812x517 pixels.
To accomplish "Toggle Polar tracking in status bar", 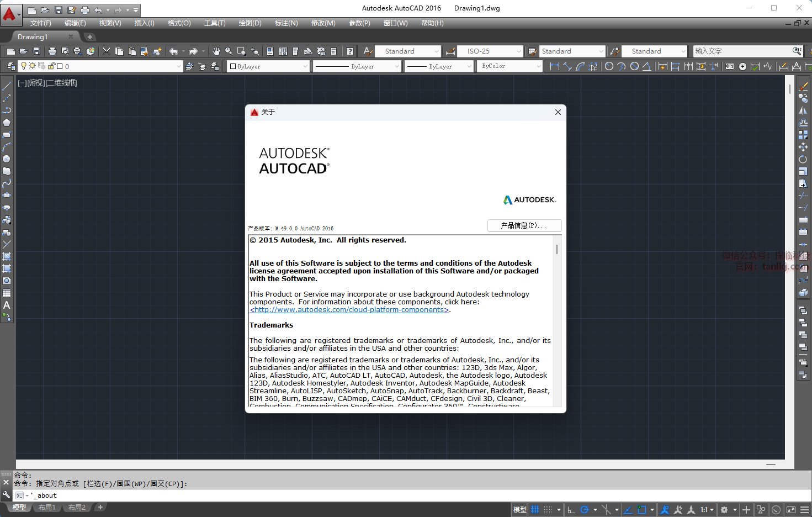I will tap(585, 509).
